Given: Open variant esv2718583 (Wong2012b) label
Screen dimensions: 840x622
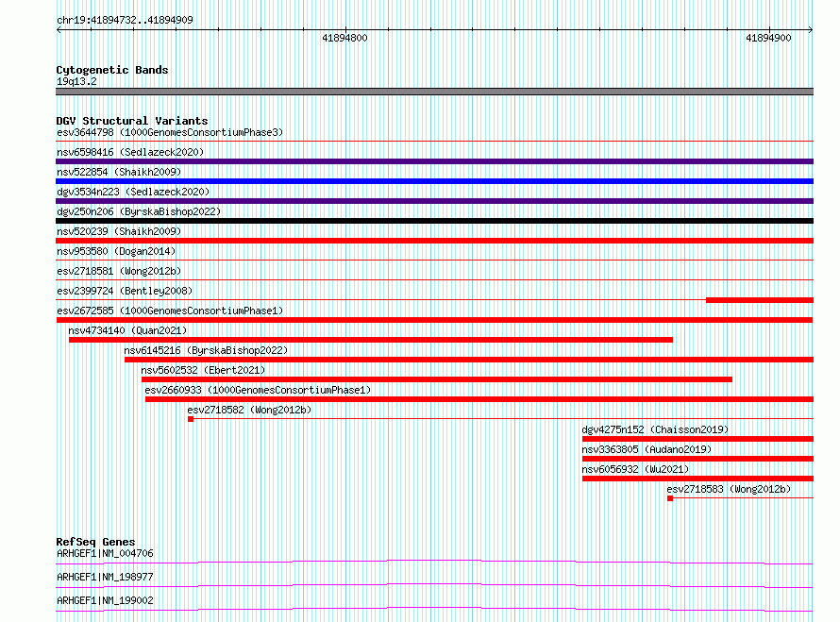Looking at the screenshot, I should (729, 489).
